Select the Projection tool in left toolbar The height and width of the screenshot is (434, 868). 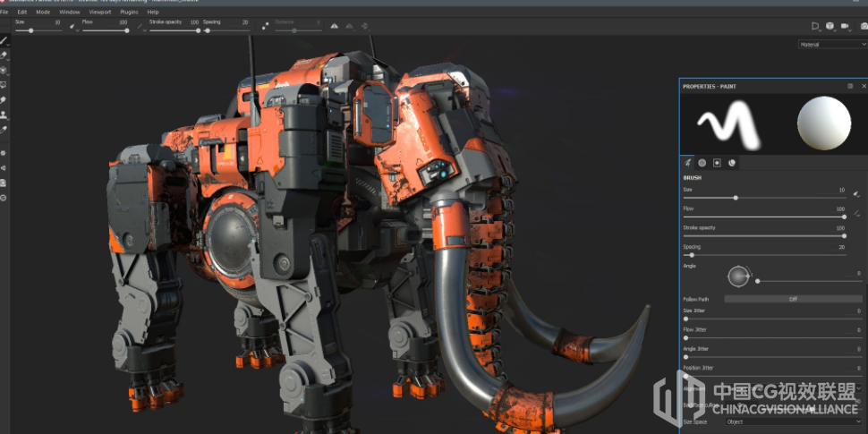click(4, 71)
